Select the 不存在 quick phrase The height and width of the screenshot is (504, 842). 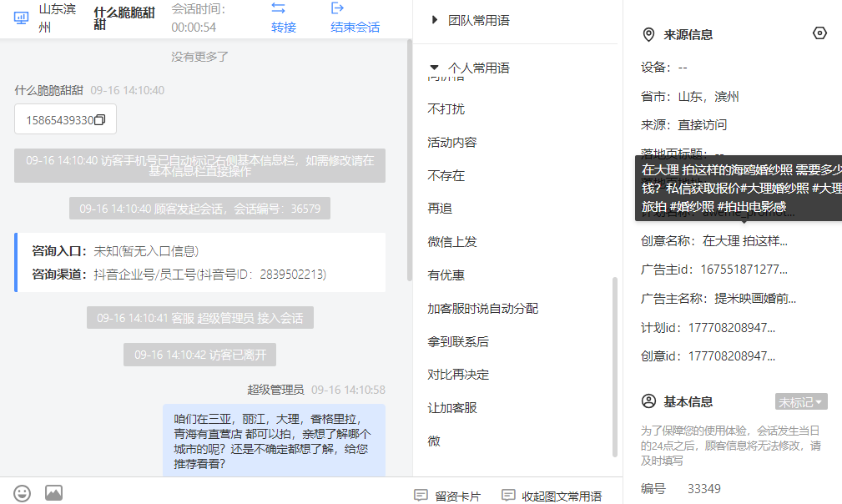446,175
